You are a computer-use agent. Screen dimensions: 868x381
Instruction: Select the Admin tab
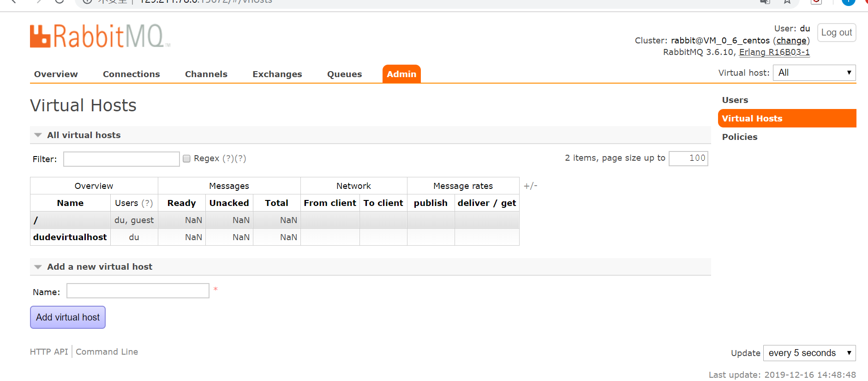401,74
